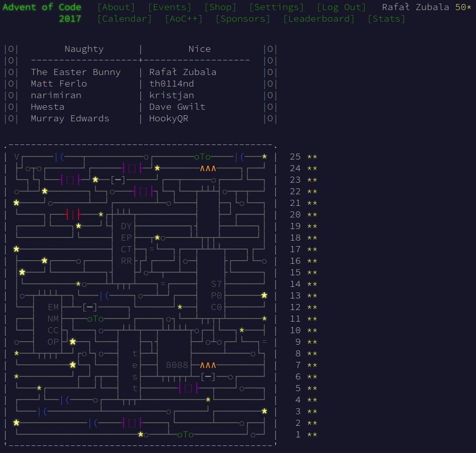Click the Matt Ferlo name
Image resolution: width=476 pixels, height=453 pixels.
point(59,84)
